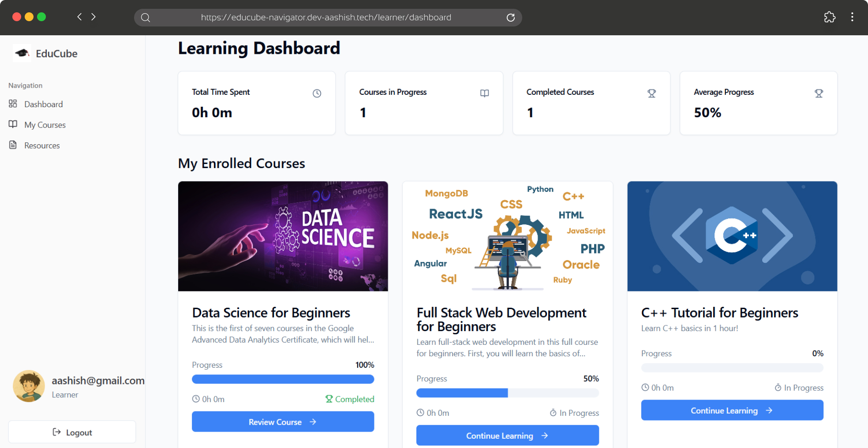Go back with the browser back arrow
Image resolution: width=868 pixels, height=448 pixels.
coord(79,17)
